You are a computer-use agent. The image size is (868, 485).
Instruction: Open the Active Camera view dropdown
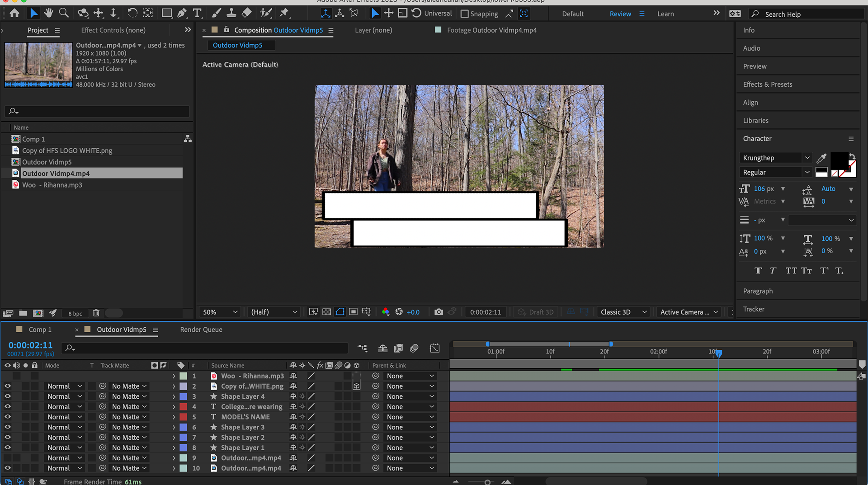coord(689,312)
